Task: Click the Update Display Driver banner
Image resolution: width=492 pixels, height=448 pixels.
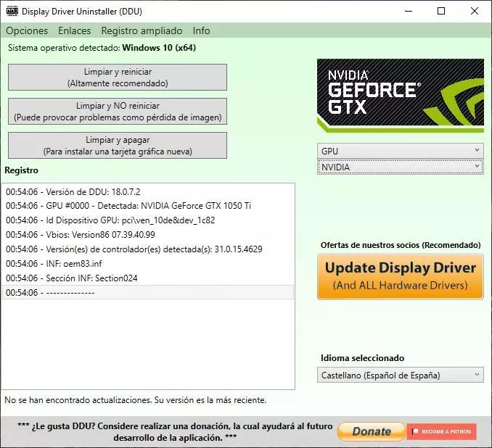Action: click(400, 276)
